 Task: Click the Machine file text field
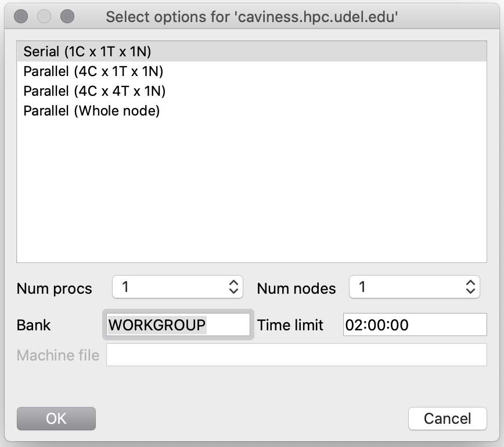tap(296, 355)
